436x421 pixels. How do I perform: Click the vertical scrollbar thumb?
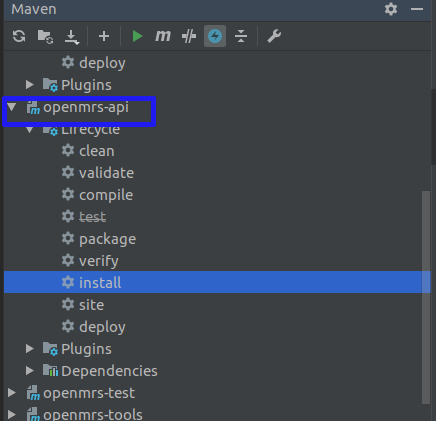(426, 297)
